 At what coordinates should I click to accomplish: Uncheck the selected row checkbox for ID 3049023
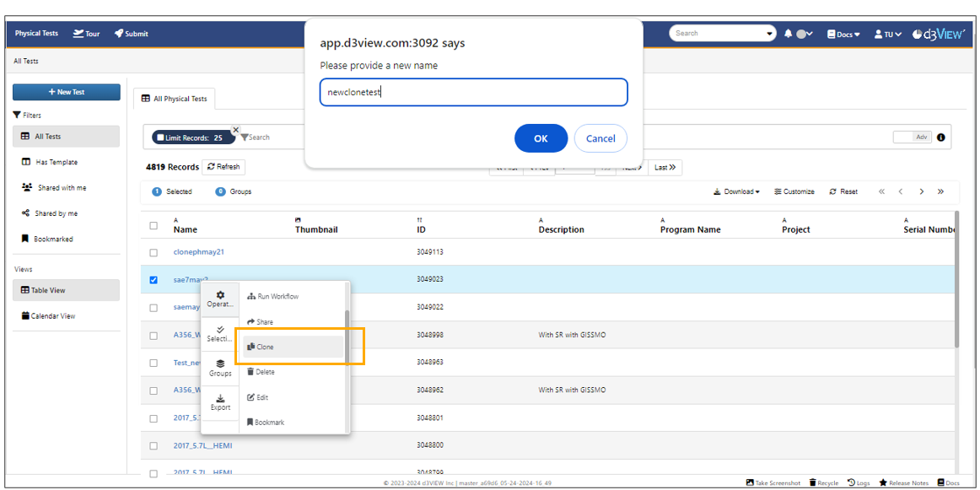[153, 279]
